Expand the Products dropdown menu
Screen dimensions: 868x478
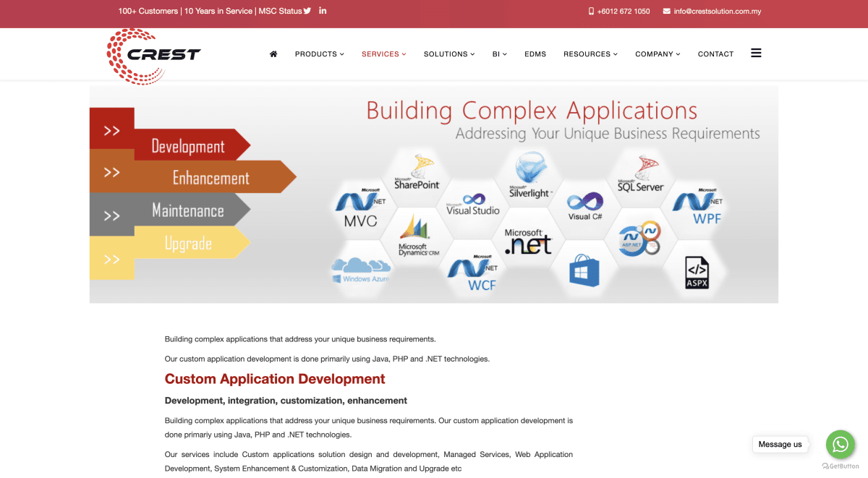click(x=320, y=54)
